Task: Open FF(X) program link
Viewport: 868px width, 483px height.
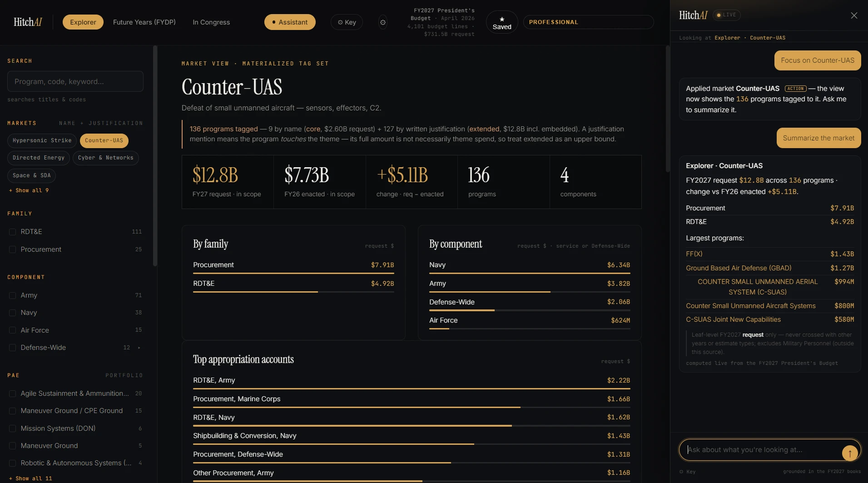Action: 694,254
